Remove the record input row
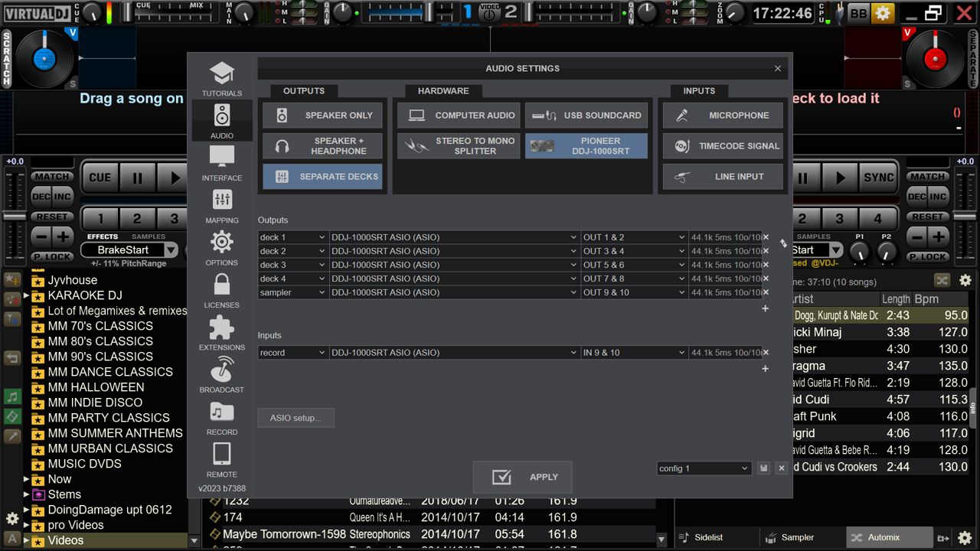 (x=766, y=353)
